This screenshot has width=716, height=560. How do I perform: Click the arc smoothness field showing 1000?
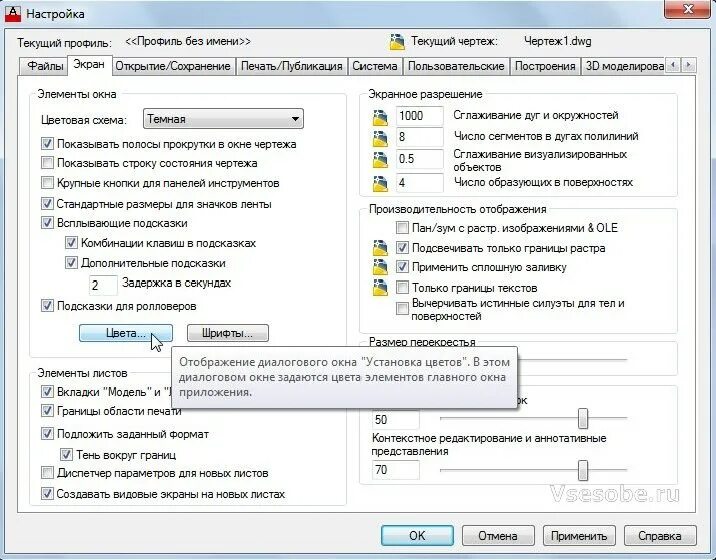click(x=419, y=116)
